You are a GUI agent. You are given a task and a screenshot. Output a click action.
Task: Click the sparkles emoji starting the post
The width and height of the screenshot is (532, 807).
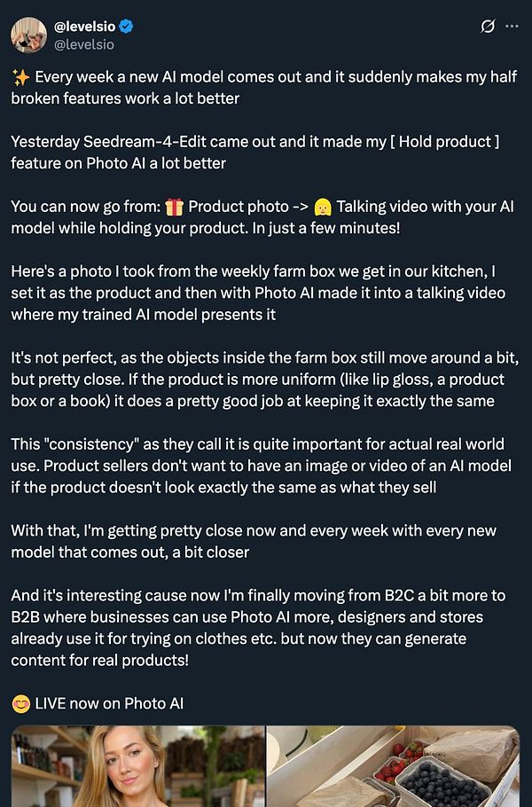click(x=20, y=76)
